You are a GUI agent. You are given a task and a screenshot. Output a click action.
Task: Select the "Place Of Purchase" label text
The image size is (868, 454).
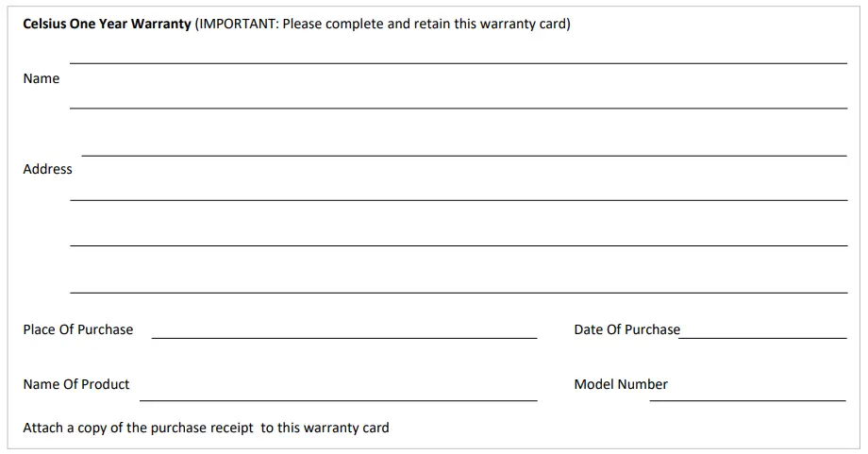tap(78, 330)
